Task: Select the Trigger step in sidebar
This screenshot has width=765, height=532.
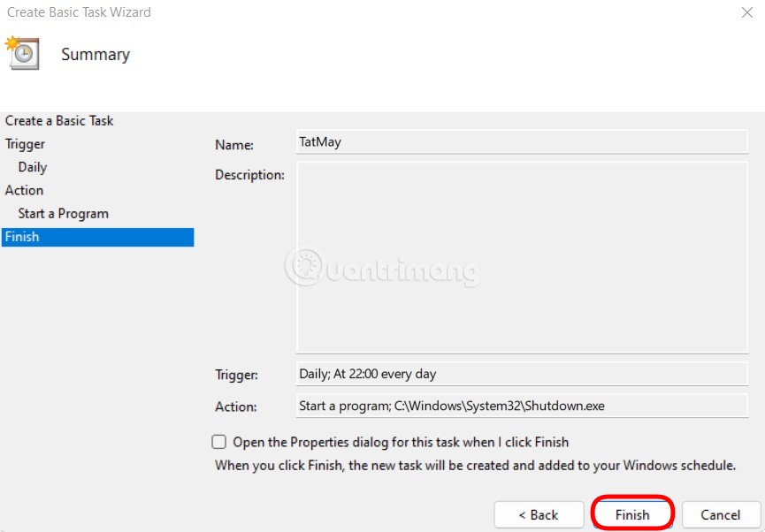Action: [25, 144]
